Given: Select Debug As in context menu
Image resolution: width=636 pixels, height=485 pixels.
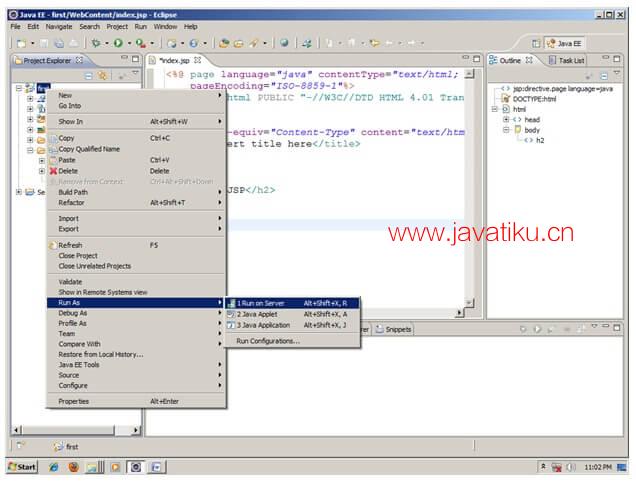Looking at the screenshot, I should (x=136, y=313).
